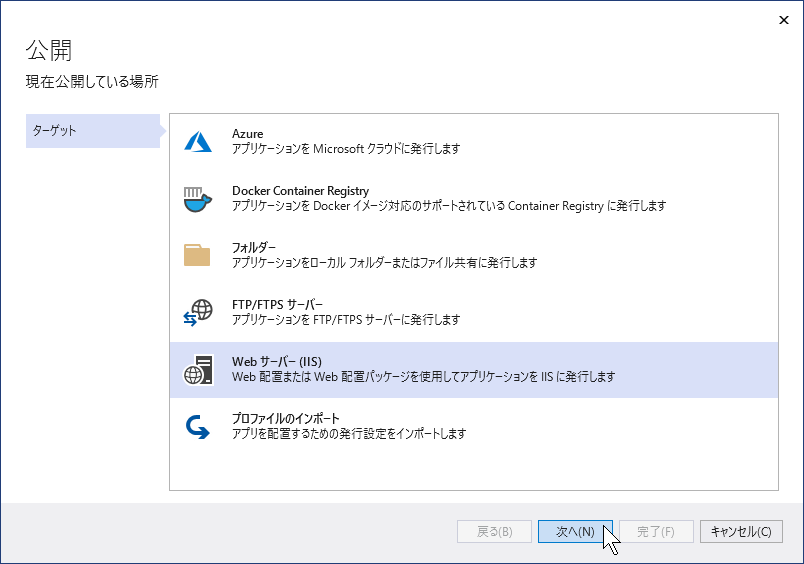Click the Azure cloud logo icon
The height and width of the screenshot is (564, 804).
pos(198,142)
